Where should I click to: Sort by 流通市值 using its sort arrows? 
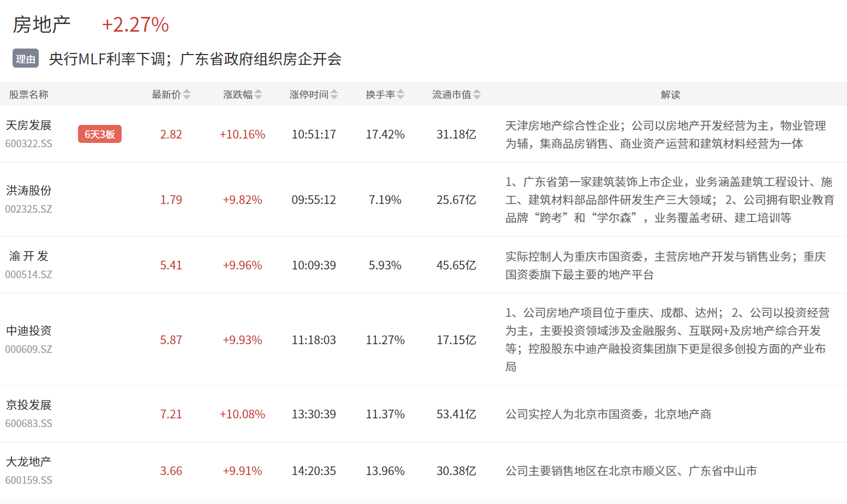[477, 94]
